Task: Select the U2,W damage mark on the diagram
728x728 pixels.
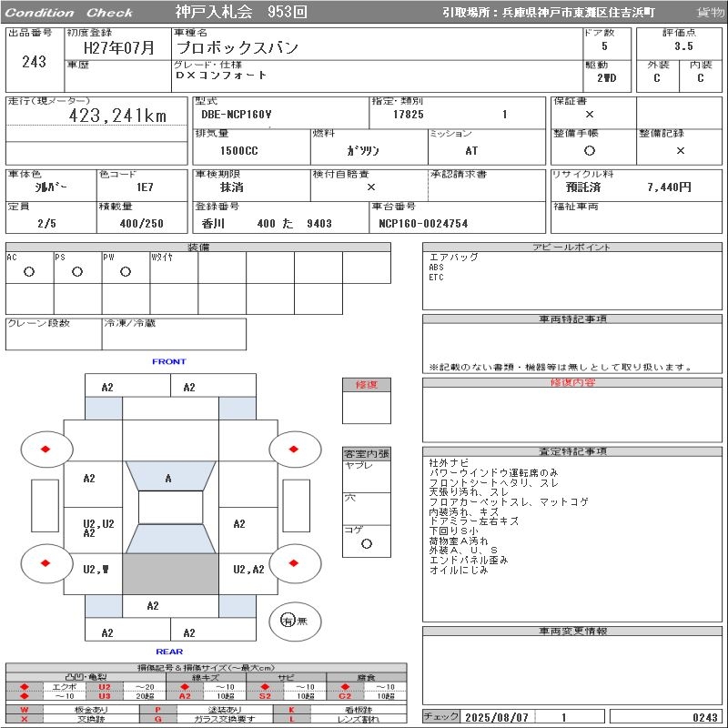Action: (96, 570)
